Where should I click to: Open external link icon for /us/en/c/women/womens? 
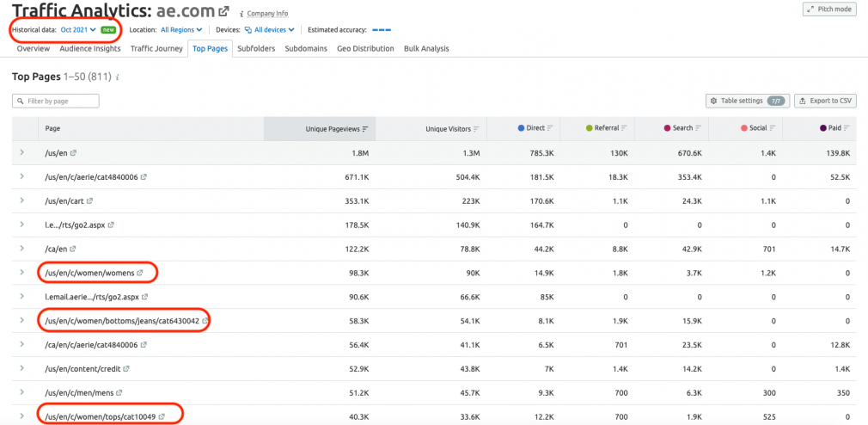click(x=139, y=273)
